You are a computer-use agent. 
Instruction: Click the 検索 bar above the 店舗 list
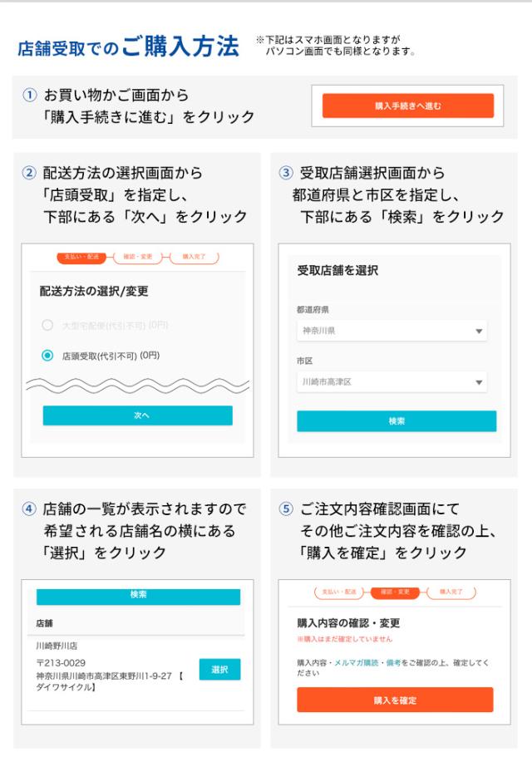point(138,596)
